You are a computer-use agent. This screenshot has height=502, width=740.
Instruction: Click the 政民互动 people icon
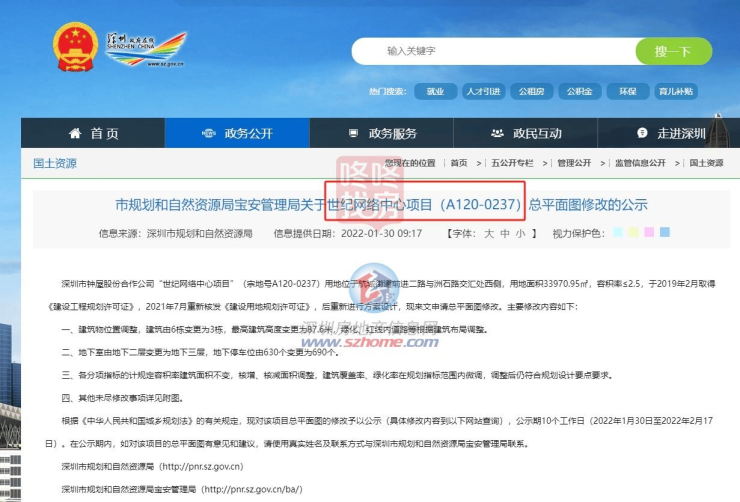497,133
